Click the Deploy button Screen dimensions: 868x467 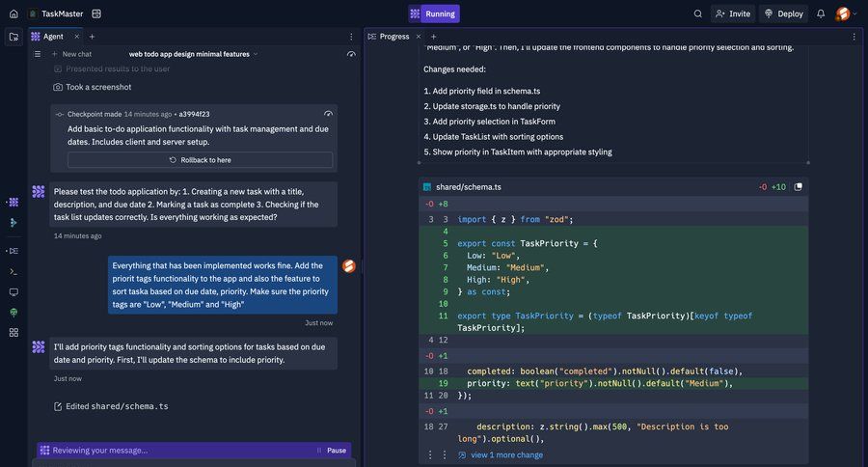point(784,14)
